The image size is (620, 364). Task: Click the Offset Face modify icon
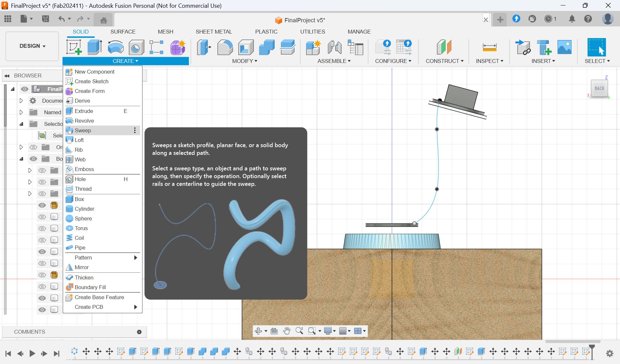pyautogui.click(x=287, y=47)
